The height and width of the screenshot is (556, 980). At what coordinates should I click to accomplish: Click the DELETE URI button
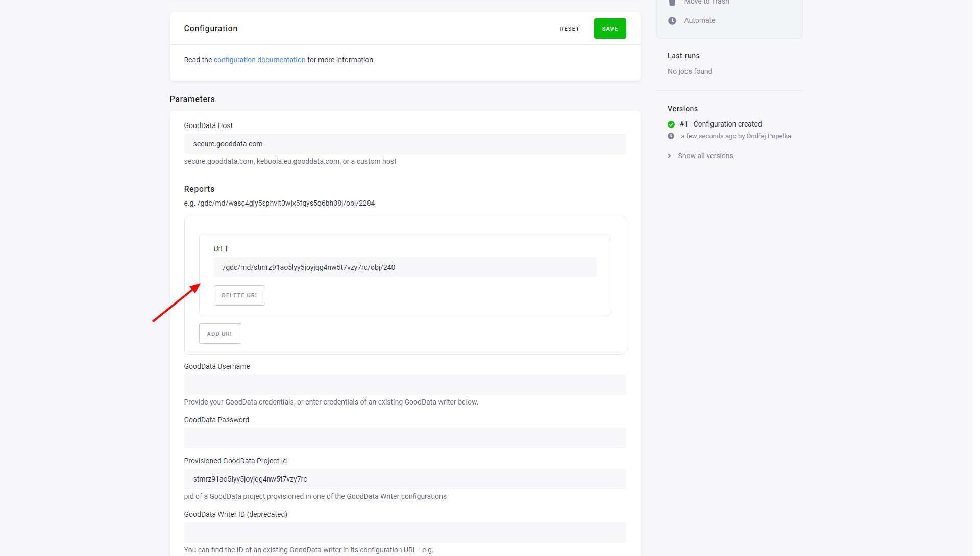239,295
